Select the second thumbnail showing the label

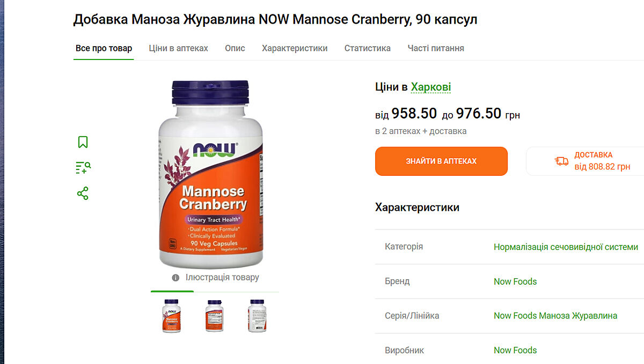(215, 316)
